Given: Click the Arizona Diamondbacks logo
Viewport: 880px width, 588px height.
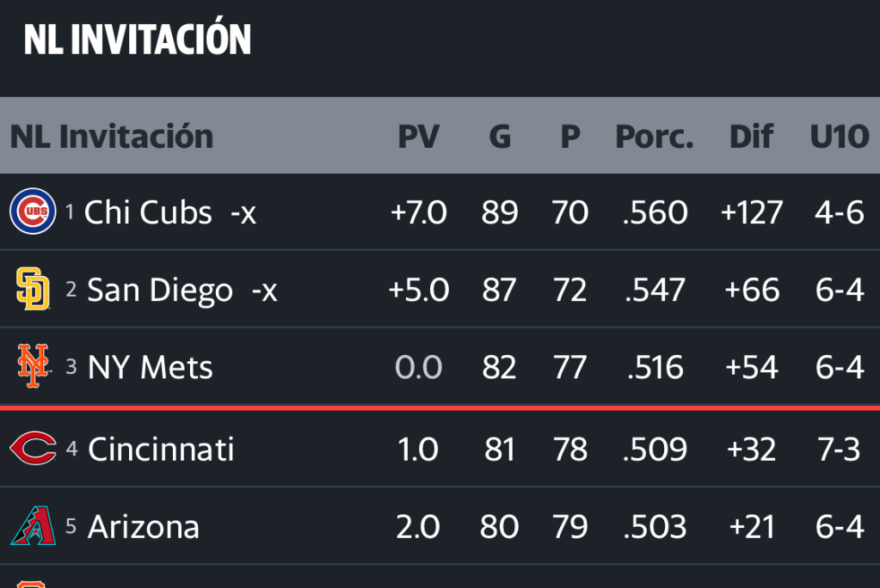Looking at the screenshot, I should pos(33,525).
